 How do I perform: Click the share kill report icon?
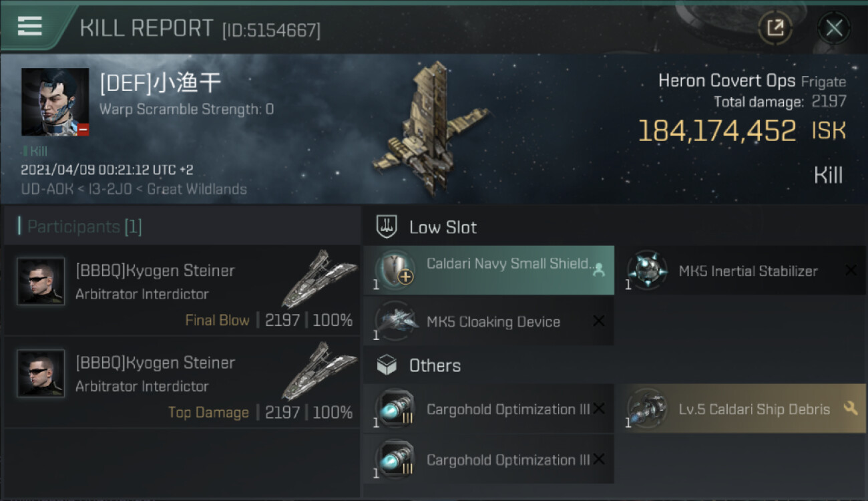pyautogui.click(x=775, y=28)
